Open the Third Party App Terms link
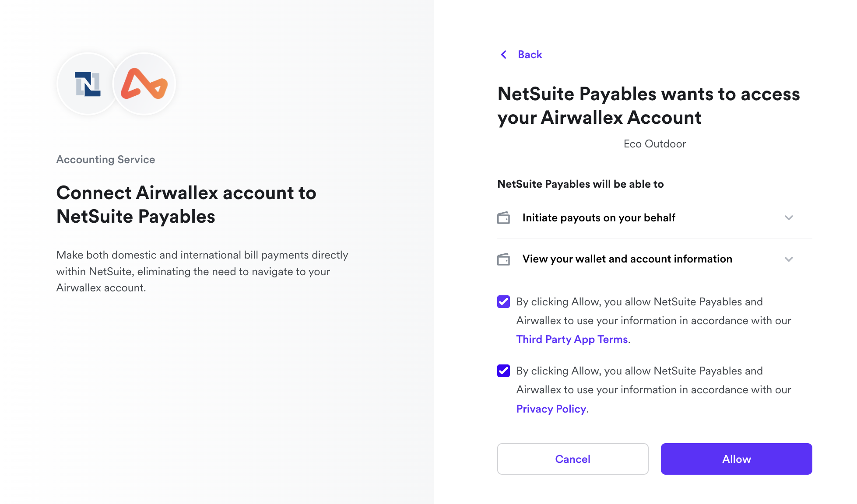 572,339
